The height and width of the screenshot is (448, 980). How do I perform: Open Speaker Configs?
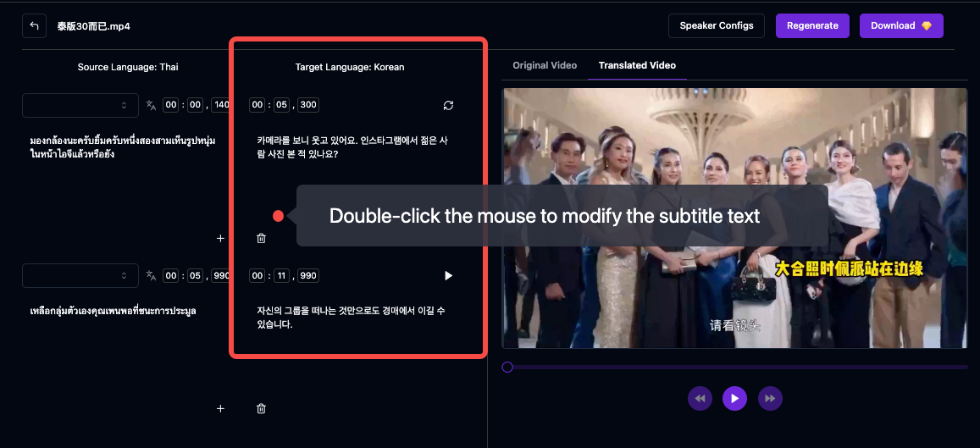tap(716, 25)
